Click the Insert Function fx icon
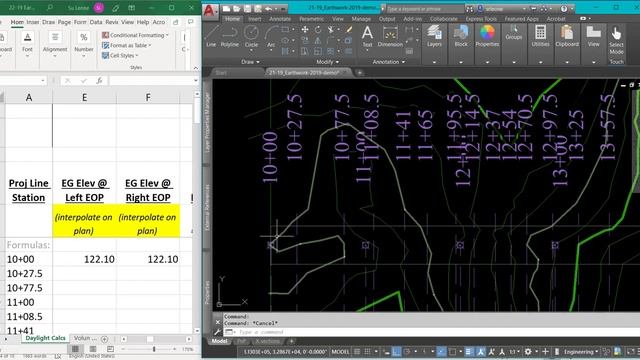Viewport: 640px width, 360px height. coord(99,81)
